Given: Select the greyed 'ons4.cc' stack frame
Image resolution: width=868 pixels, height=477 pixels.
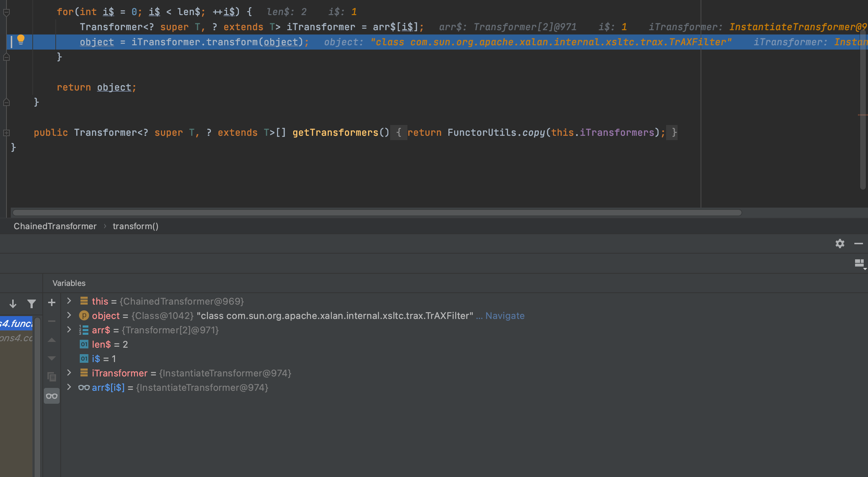Looking at the screenshot, I should coord(16,338).
